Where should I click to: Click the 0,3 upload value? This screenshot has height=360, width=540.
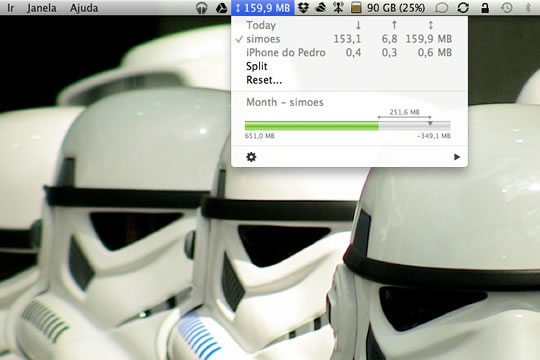coord(389,53)
